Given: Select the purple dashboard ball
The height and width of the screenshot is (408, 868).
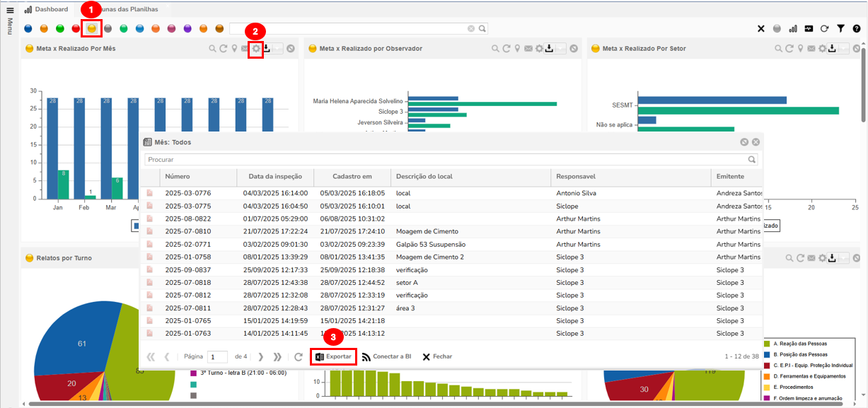Looking at the screenshot, I should click(187, 29).
